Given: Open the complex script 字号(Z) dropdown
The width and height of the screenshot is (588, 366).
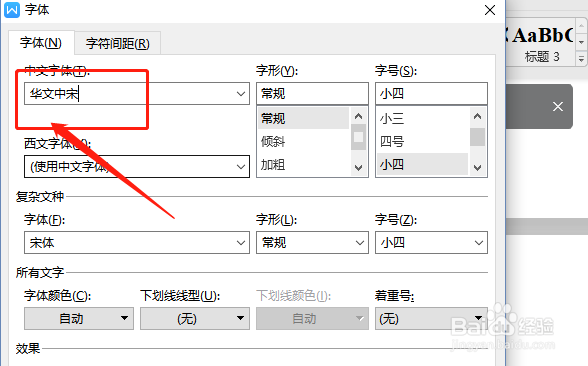Looking at the screenshot, I should [x=431, y=243].
